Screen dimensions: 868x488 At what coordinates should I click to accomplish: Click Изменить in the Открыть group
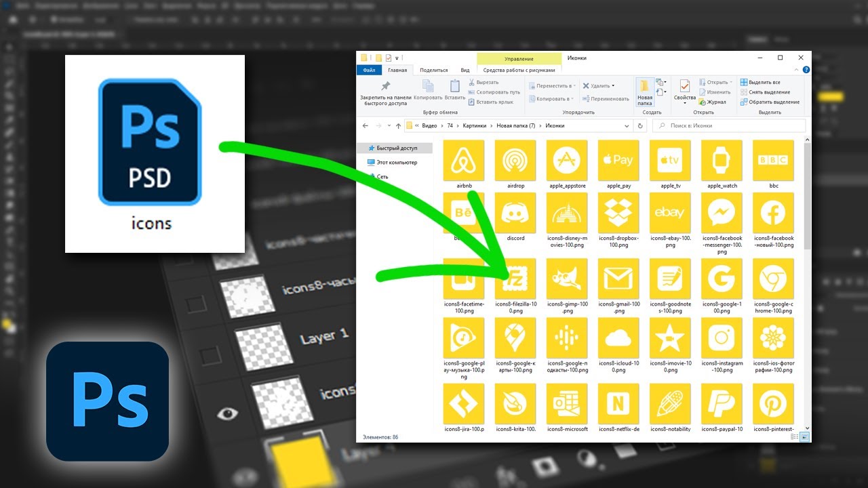coord(715,92)
